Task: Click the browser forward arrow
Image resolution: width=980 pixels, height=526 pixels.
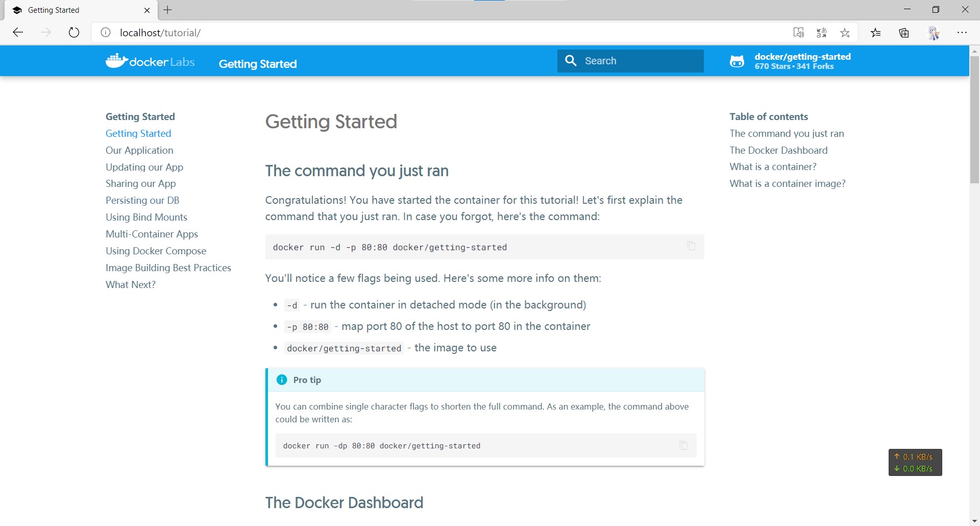Action: (x=46, y=33)
